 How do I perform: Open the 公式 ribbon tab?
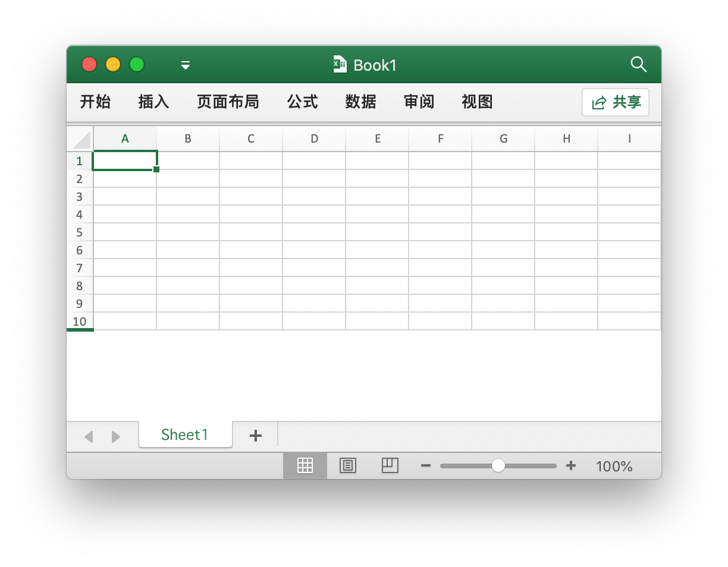302,102
